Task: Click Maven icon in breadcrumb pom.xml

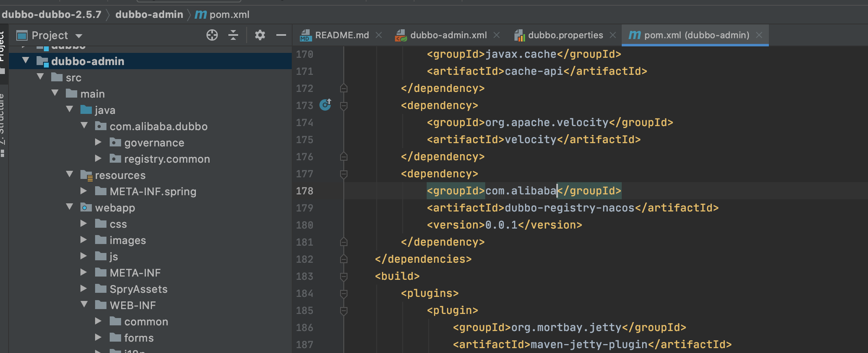Action: tap(201, 15)
